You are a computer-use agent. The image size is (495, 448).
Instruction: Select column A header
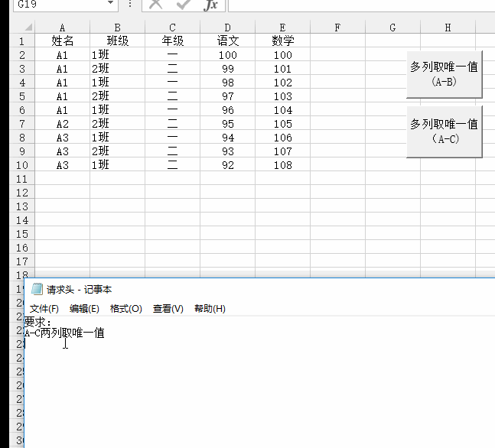(x=62, y=28)
